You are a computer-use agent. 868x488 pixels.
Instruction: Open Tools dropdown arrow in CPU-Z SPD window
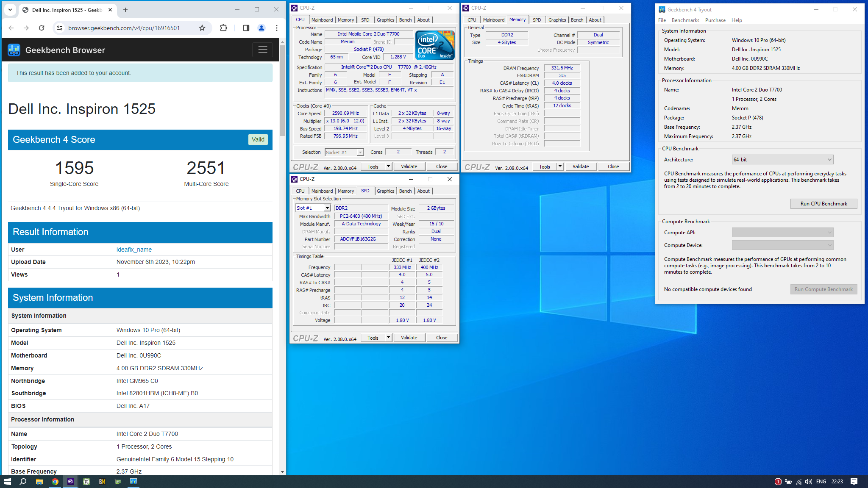click(x=388, y=338)
